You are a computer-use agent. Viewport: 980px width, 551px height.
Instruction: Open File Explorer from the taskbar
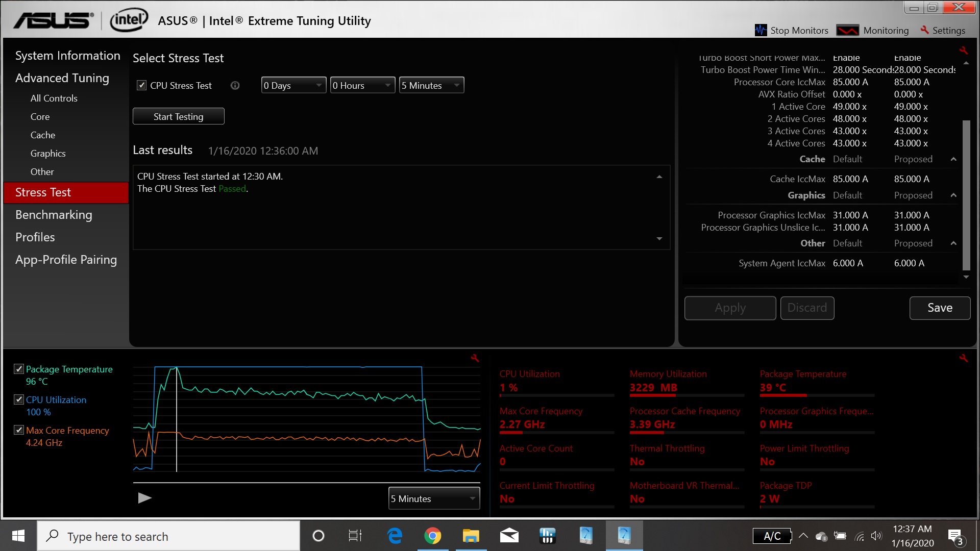471,536
